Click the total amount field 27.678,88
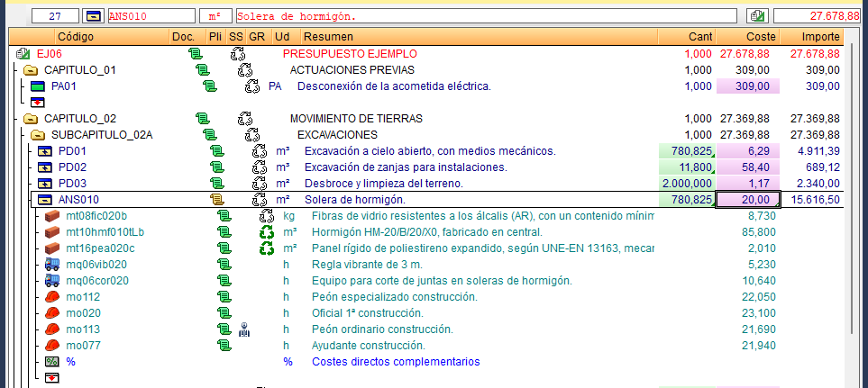The height and width of the screenshot is (388, 868). point(817,16)
